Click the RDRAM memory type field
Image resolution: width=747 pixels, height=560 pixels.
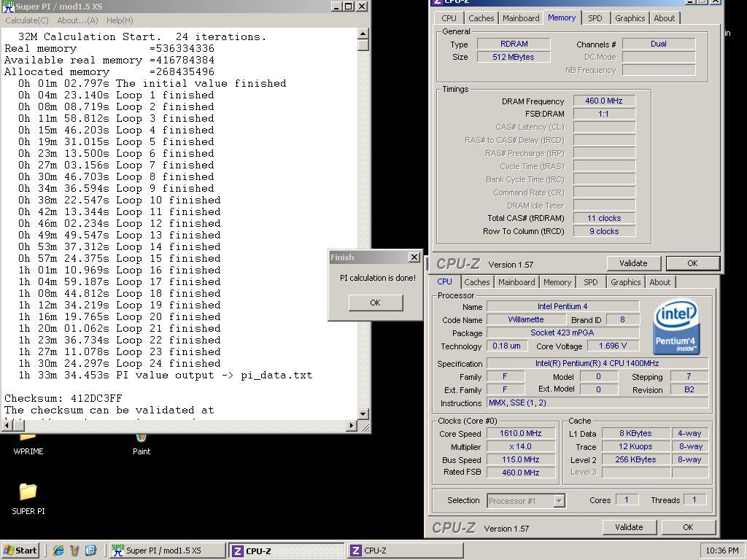click(514, 44)
